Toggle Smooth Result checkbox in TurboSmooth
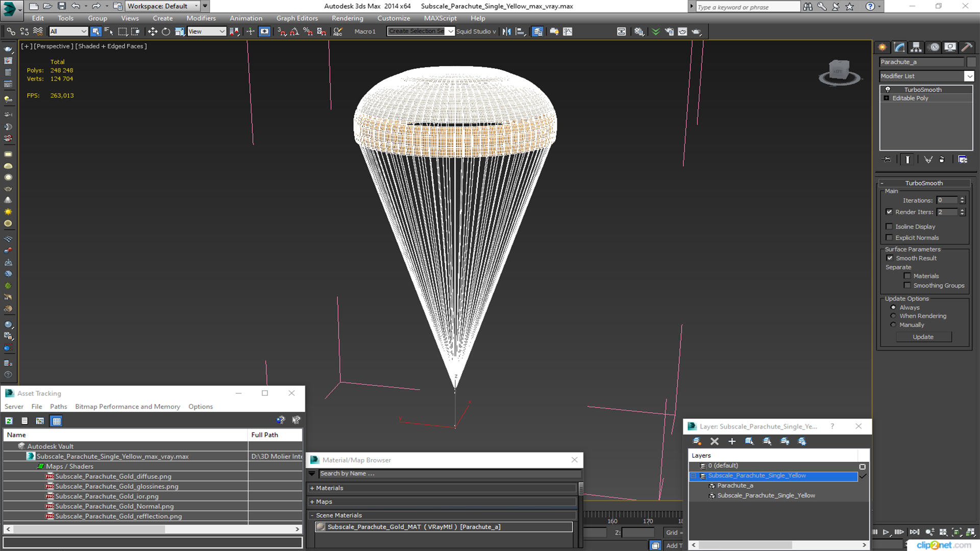 [891, 258]
